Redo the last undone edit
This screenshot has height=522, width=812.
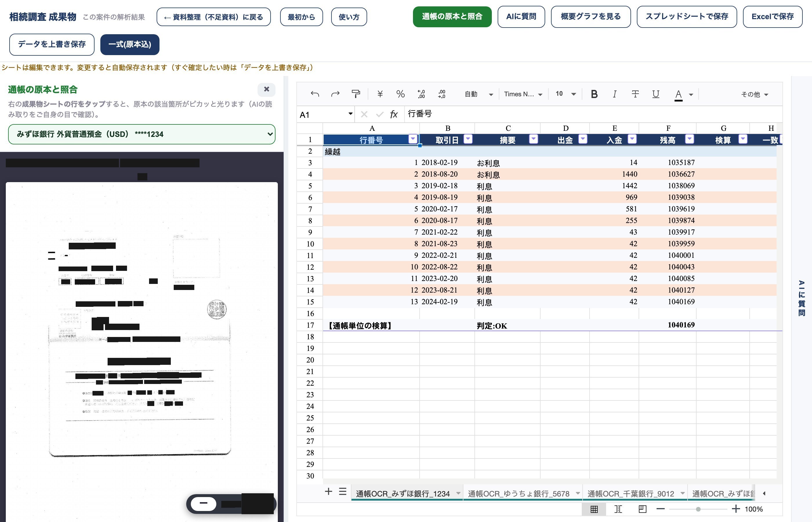pyautogui.click(x=335, y=94)
